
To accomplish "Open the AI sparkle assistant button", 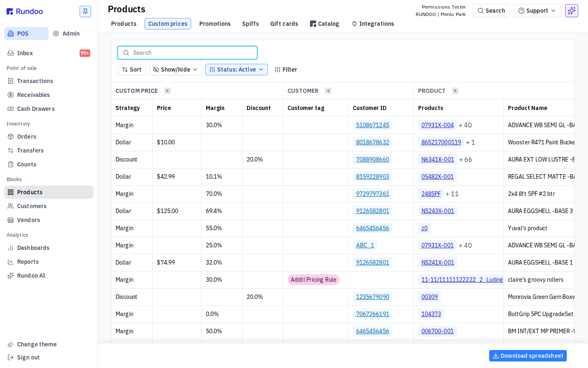I will [572, 11].
